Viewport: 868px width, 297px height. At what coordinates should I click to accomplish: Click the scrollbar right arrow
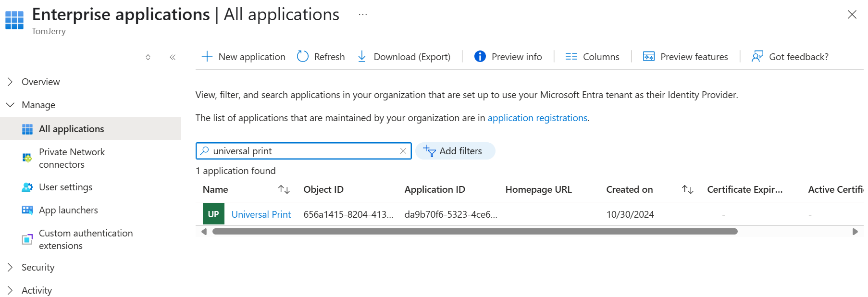point(855,232)
